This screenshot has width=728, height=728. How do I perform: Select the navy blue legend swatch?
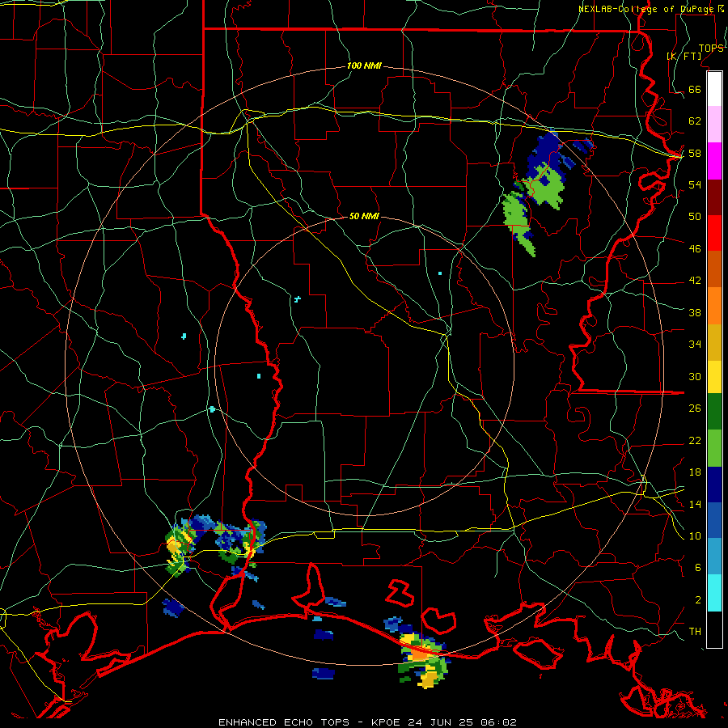(x=714, y=485)
